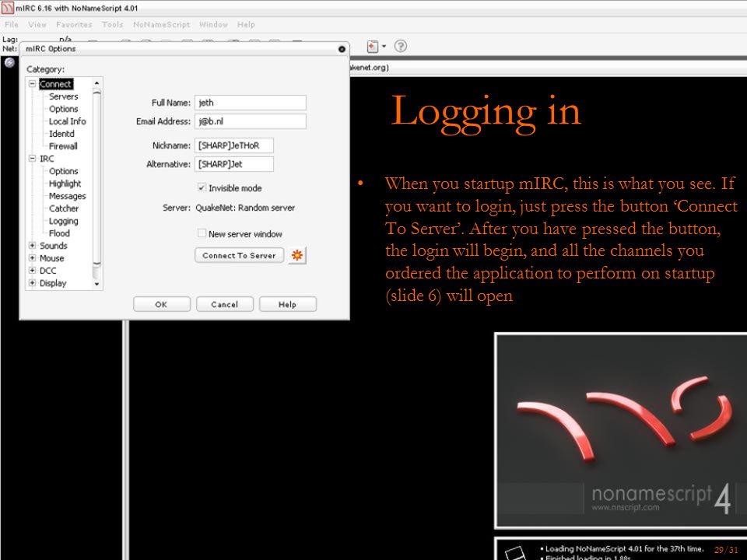Viewport: 747px width, 560px height.
Task: Open the File menu
Action: click(12, 24)
